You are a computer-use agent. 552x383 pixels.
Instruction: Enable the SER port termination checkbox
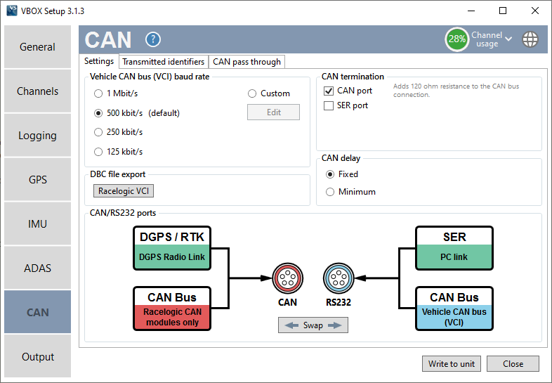click(328, 106)
